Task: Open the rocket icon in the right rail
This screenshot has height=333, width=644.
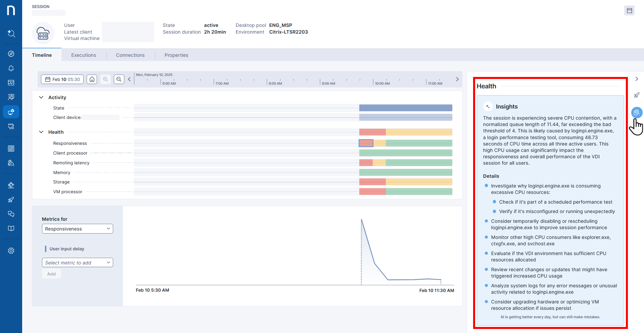Action: coord(637,95)
